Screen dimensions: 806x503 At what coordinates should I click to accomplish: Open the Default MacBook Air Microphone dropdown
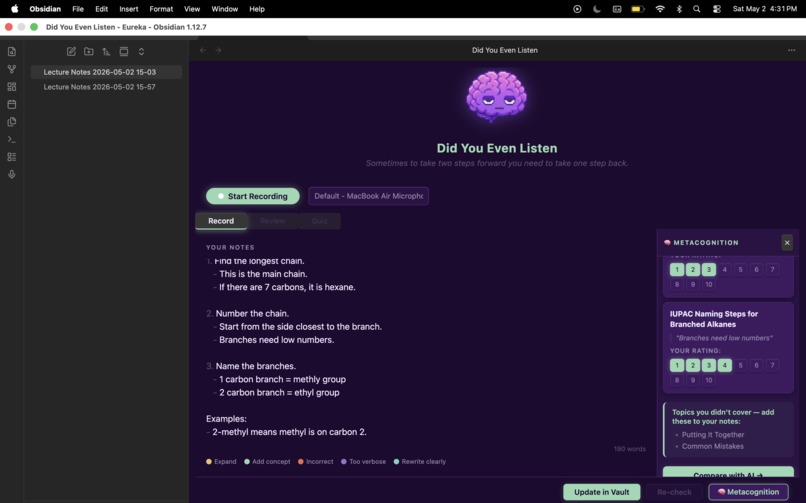[x=369, y=196]
